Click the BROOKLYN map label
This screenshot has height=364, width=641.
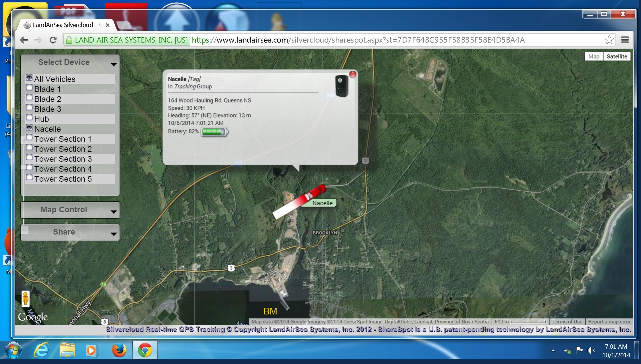pos(325,233)
